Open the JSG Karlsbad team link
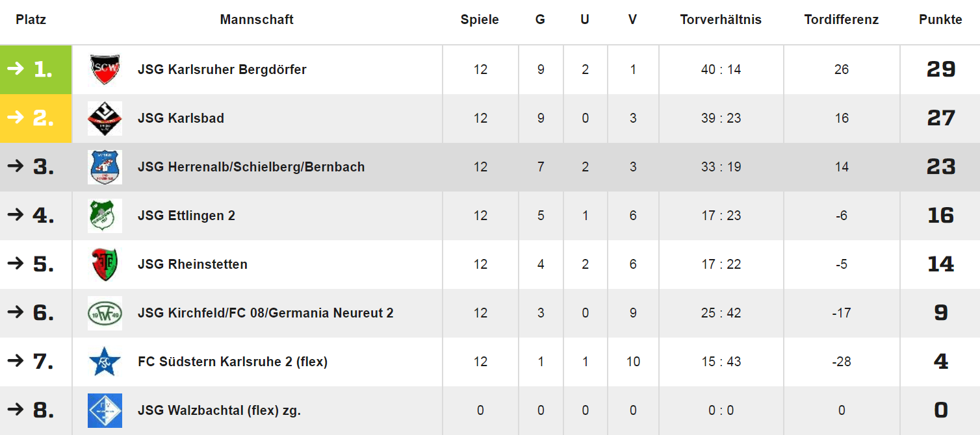 (181, 118)
